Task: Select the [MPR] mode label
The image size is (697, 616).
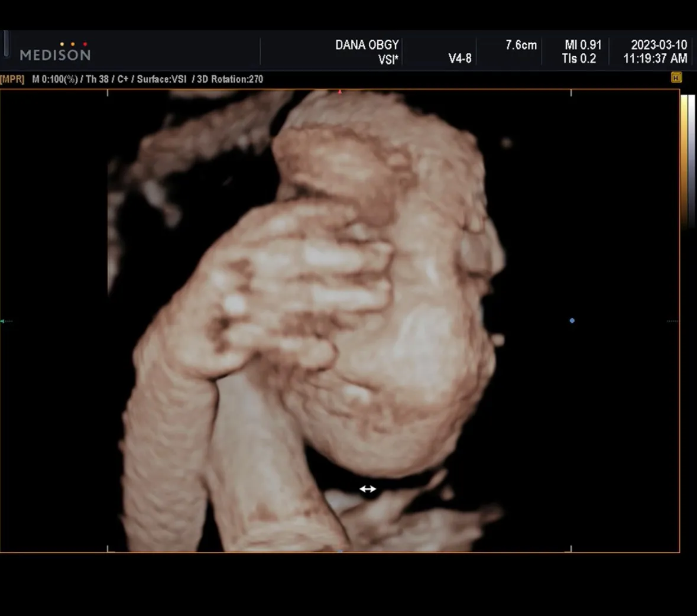Action: (12, 79)
